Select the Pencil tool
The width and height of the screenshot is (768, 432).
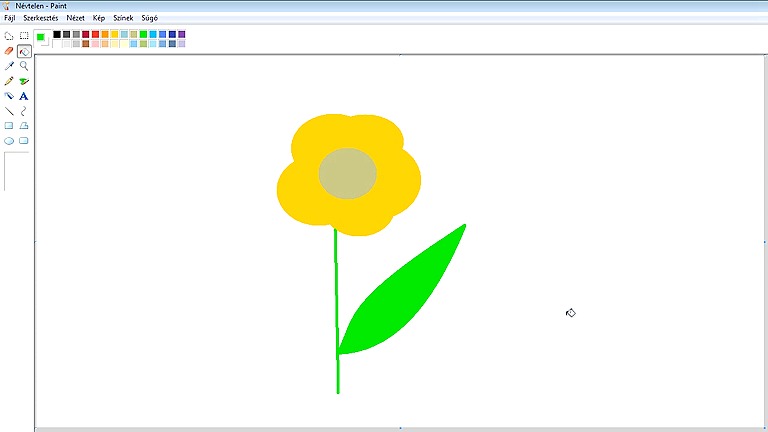[9, 81]
